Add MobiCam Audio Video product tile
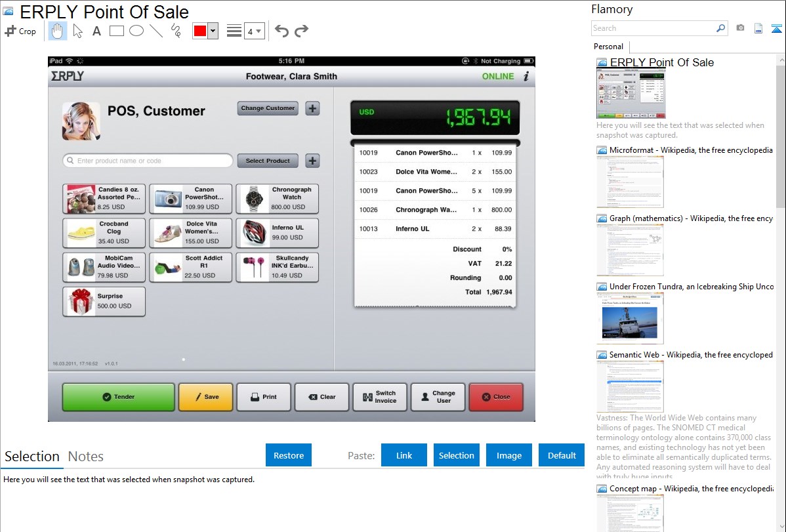Screen dimensions: 786x532 point(104,267)
